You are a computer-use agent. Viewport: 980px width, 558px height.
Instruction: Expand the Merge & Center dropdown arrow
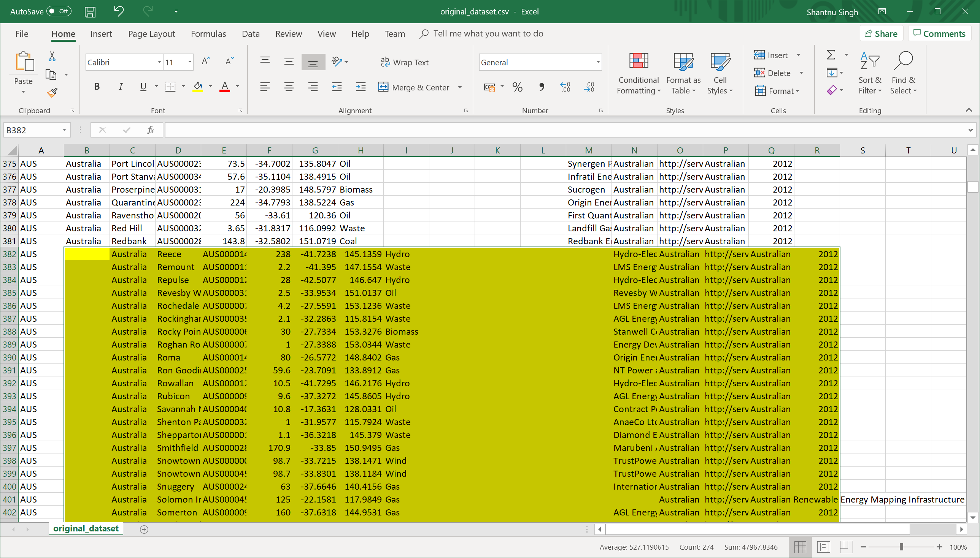tap(460, 87)
